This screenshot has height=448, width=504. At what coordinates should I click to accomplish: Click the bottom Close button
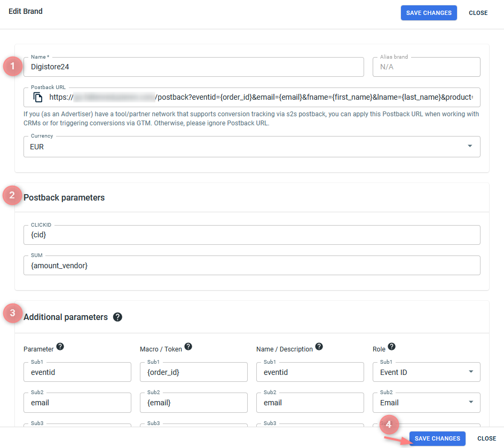coord(486,438)
